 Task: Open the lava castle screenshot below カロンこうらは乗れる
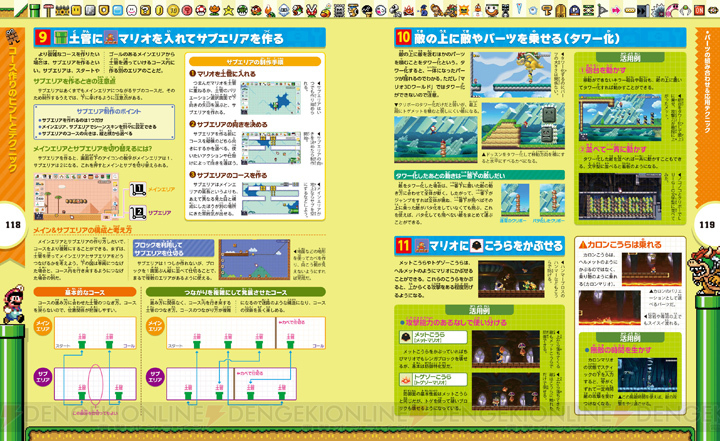pos(609,308)
